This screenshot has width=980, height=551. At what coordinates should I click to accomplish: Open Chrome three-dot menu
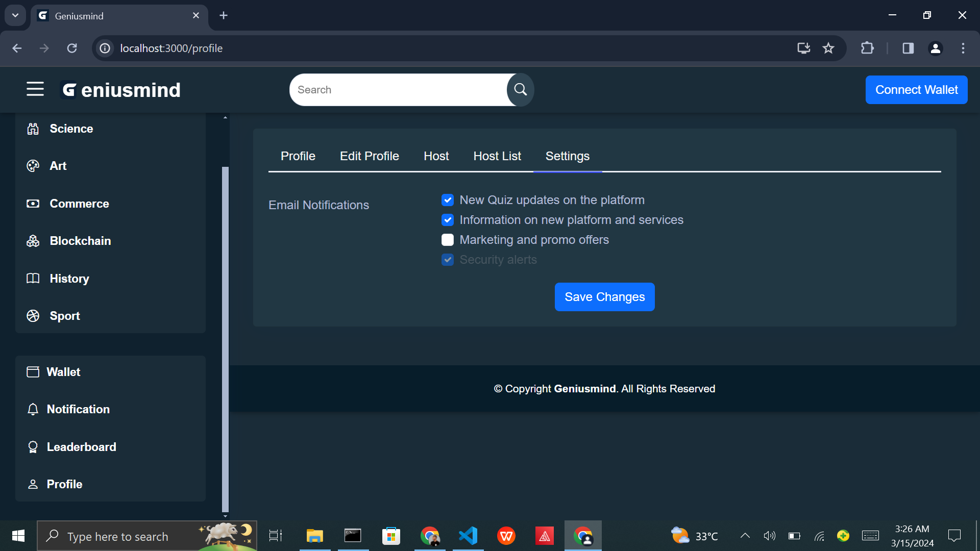pos(963,48)
